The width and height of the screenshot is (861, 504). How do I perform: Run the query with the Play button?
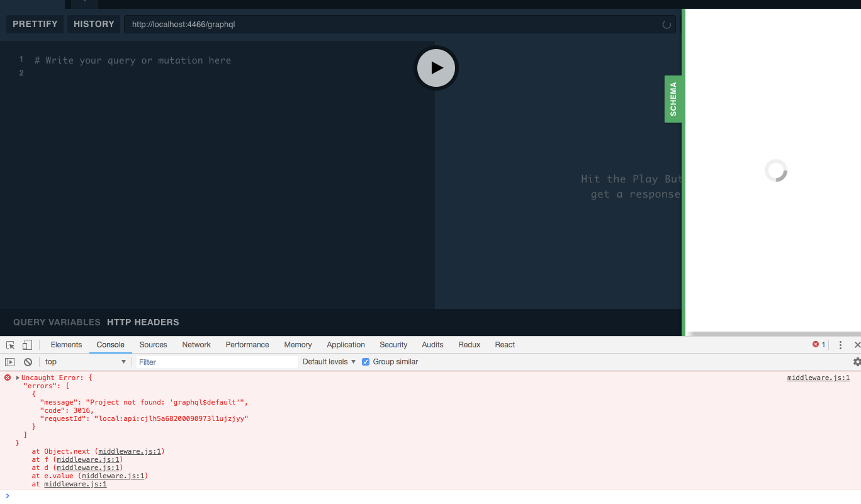point(436,68)
